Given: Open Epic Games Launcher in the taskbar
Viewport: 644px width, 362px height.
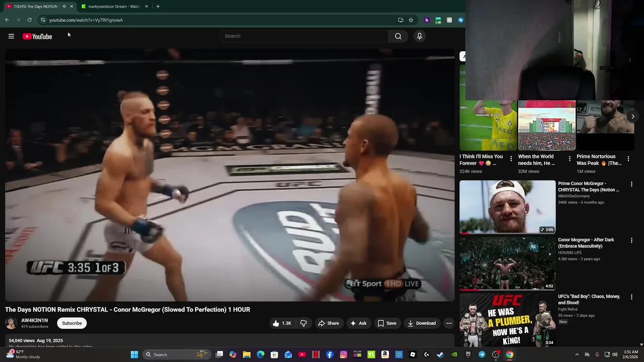Looking at the screenshot, I should [468, 354].
